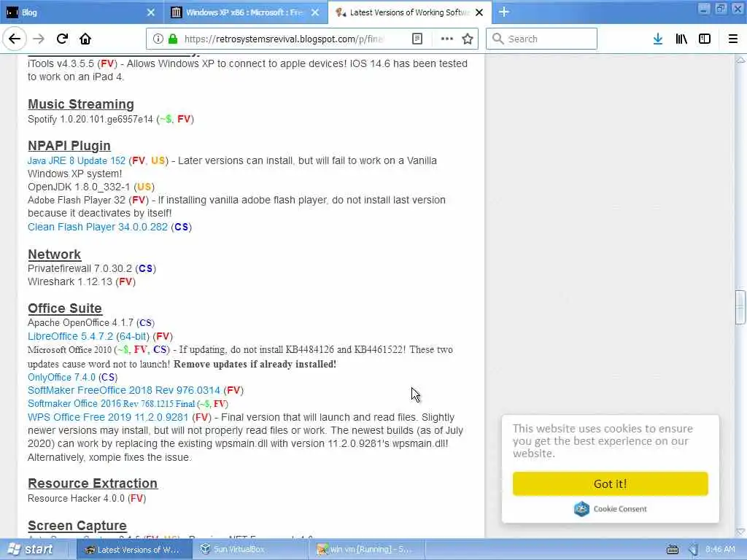Open LibreOffice 5.4.7.2 (64-bit) link
The image size is (747, 560).
coord(88,336)
